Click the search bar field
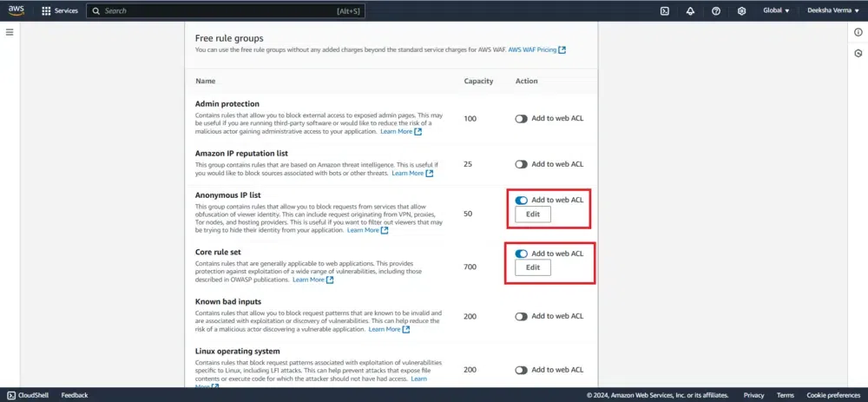This screenshot has width=868, height=402. pos(226,10)
